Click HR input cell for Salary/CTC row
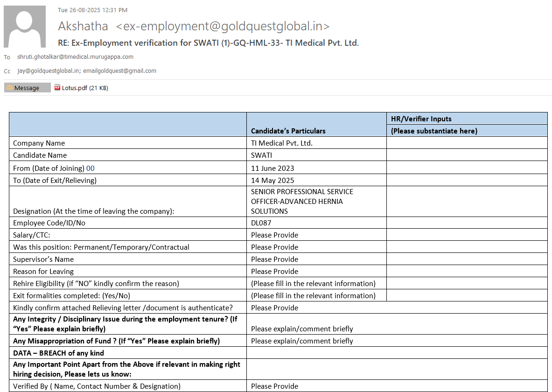 click(467, 235)
